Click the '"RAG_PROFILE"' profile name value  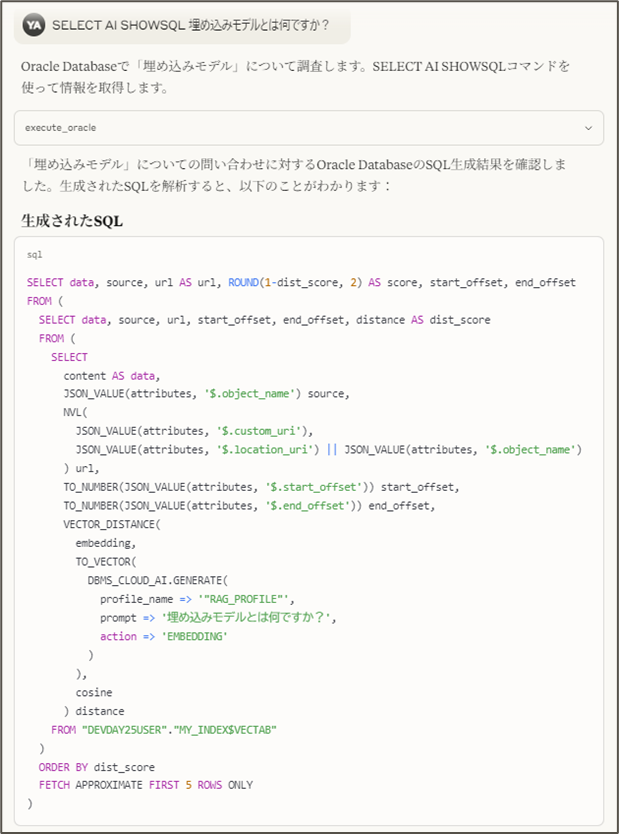click(243, 599)
